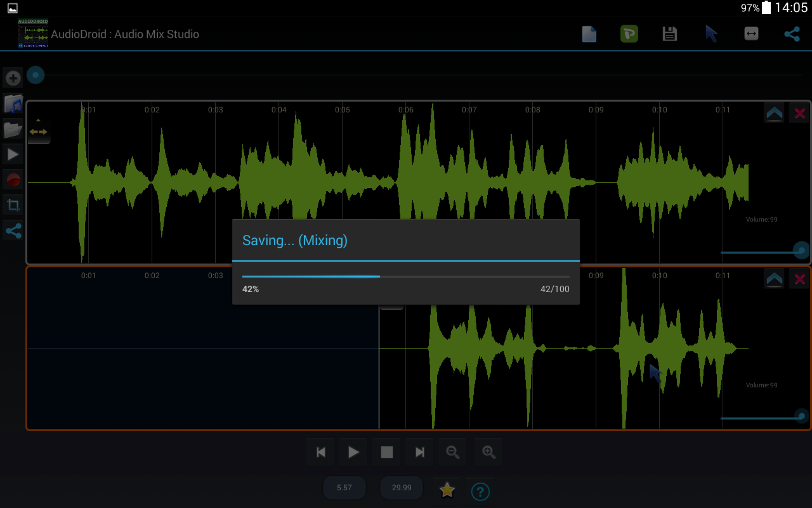The image size is (812, 508).
Task: Open help with the question mark icon
Action: coord(481,491)
